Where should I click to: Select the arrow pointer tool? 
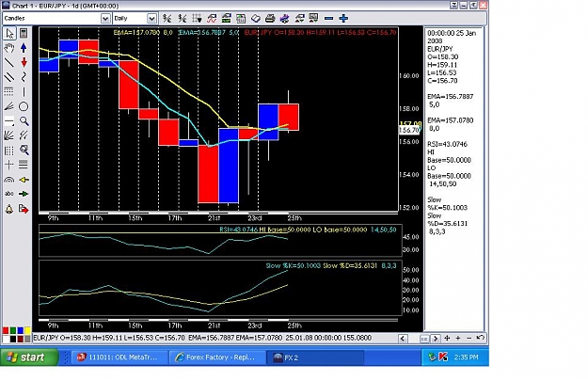point(9,33)
